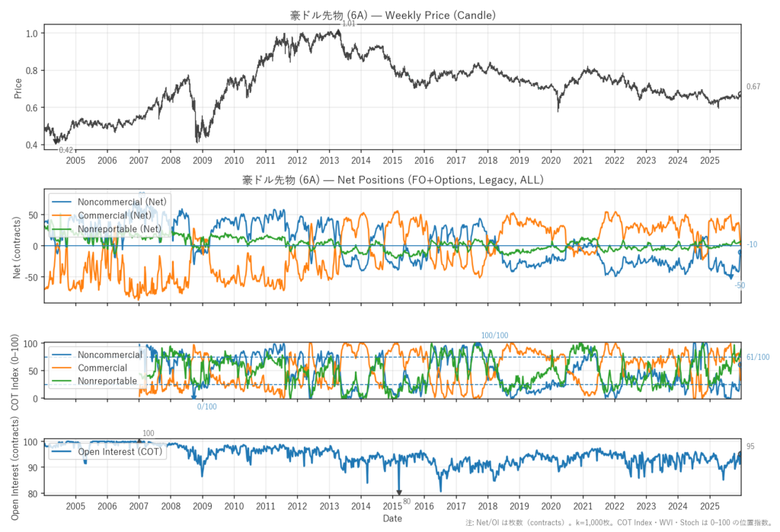Click the 61/100 latest COT Index label
780x532 pixels.
click(x=757, y=357)
